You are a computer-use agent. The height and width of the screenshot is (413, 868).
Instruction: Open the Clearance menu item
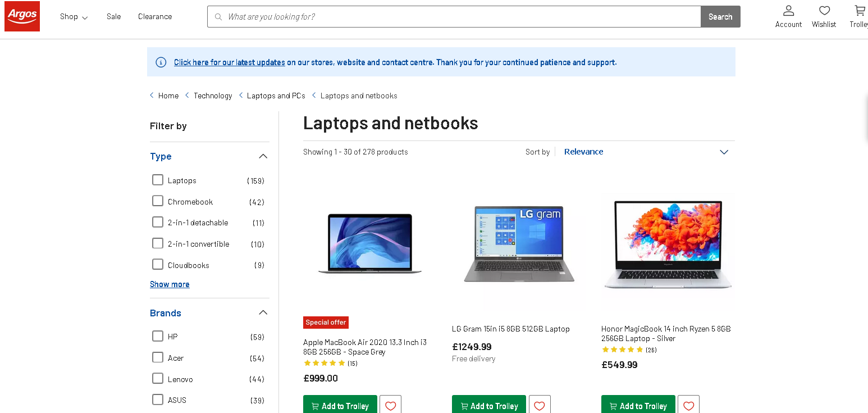click(x=155, y=17)
